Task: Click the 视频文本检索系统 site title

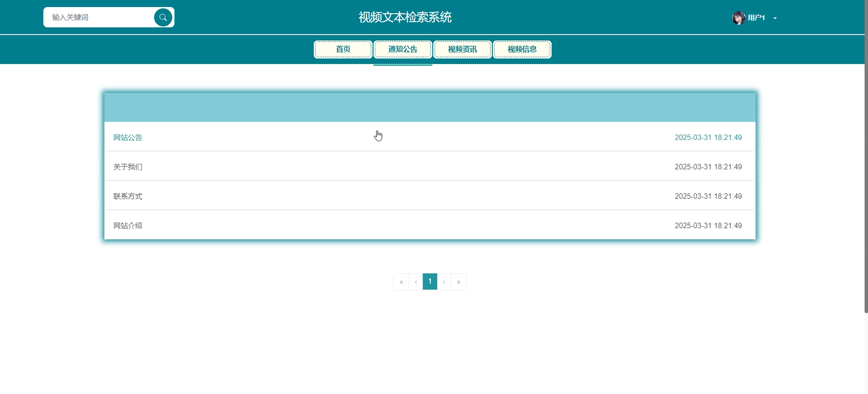Action: pos(405,17)
